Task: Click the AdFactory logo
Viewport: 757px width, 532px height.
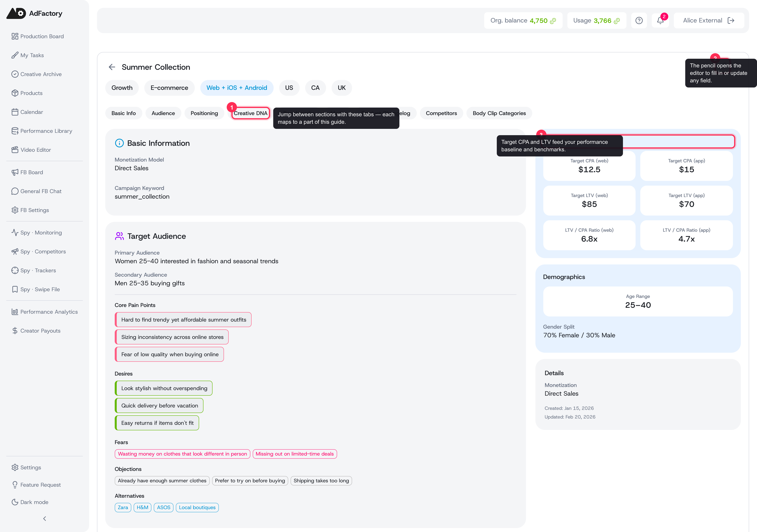Action: coord(34,13)
